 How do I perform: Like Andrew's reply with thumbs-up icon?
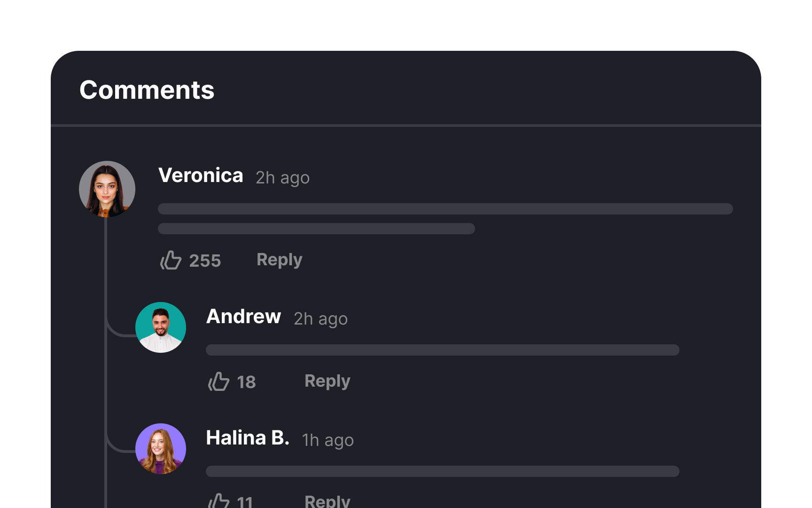click(x=219, y=381)
